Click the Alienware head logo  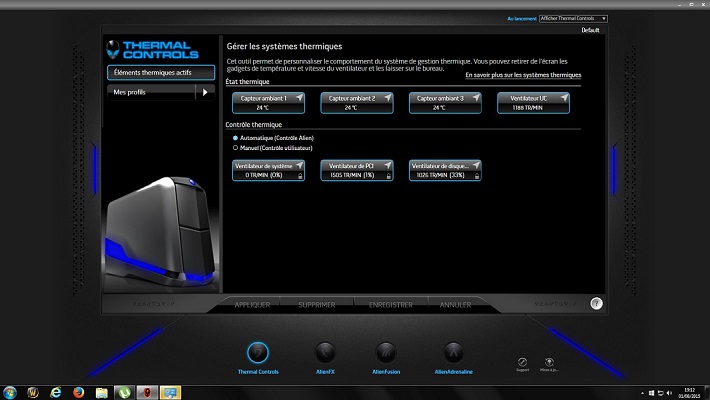(x=113, y=49)
